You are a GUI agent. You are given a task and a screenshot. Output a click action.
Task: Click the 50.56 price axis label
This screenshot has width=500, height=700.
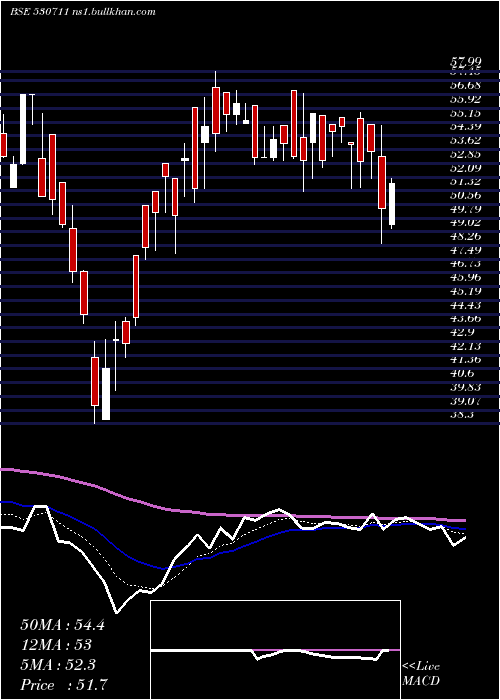click(466, 195)
